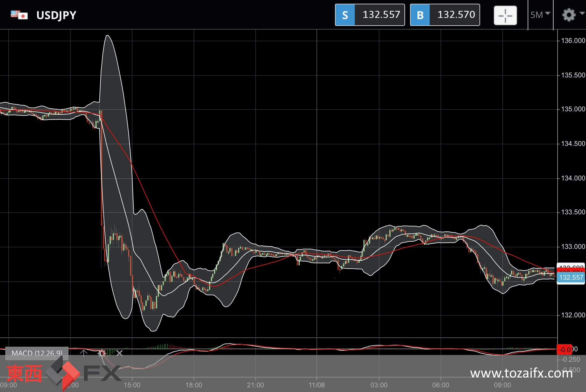Open MACD indicator settings gear
The height and width of the screenshot is (392, 586).
click(x=102, y=353)
